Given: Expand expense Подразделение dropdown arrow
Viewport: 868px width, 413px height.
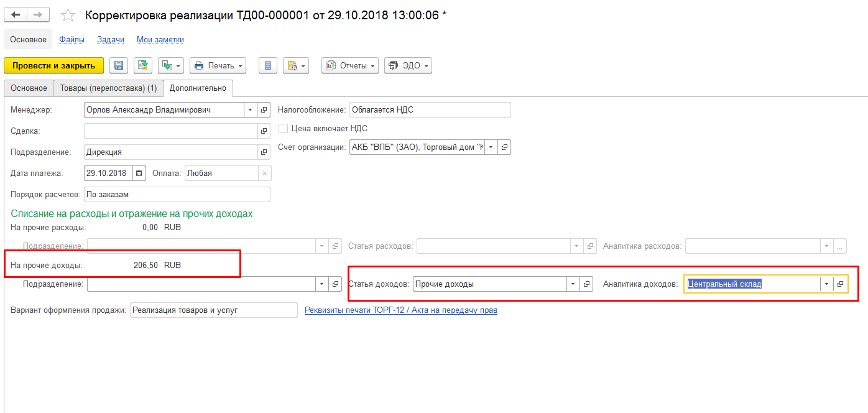Looking at the screenshot, I should pyautogui.click(x=321, y=246).
